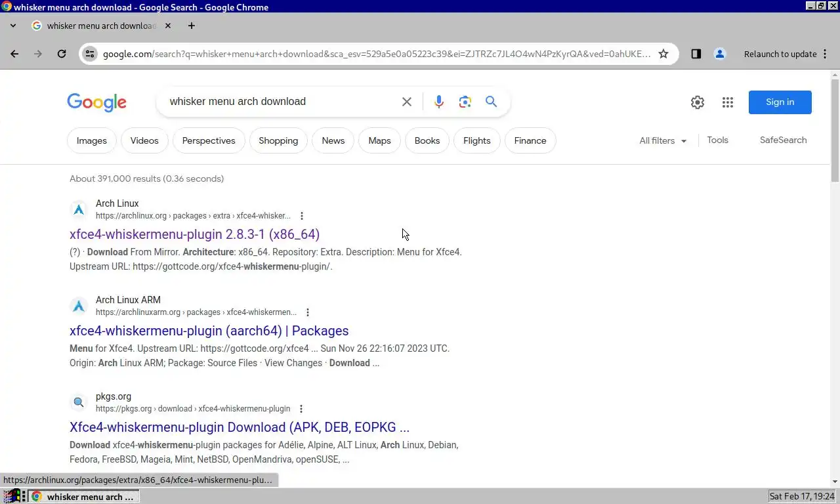Open more options for Arch Linux ARM result
Viewport: 840px width, 504px height.
(x=308, y=312)
